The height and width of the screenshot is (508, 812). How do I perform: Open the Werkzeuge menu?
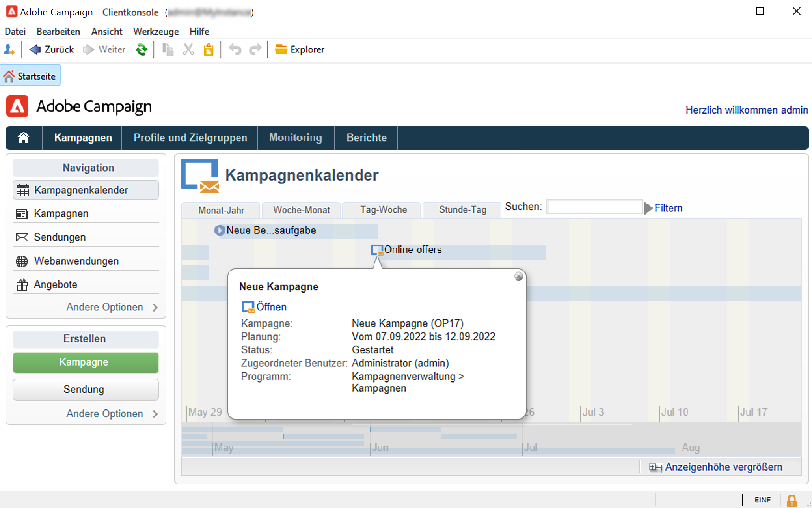coord(156,32)
